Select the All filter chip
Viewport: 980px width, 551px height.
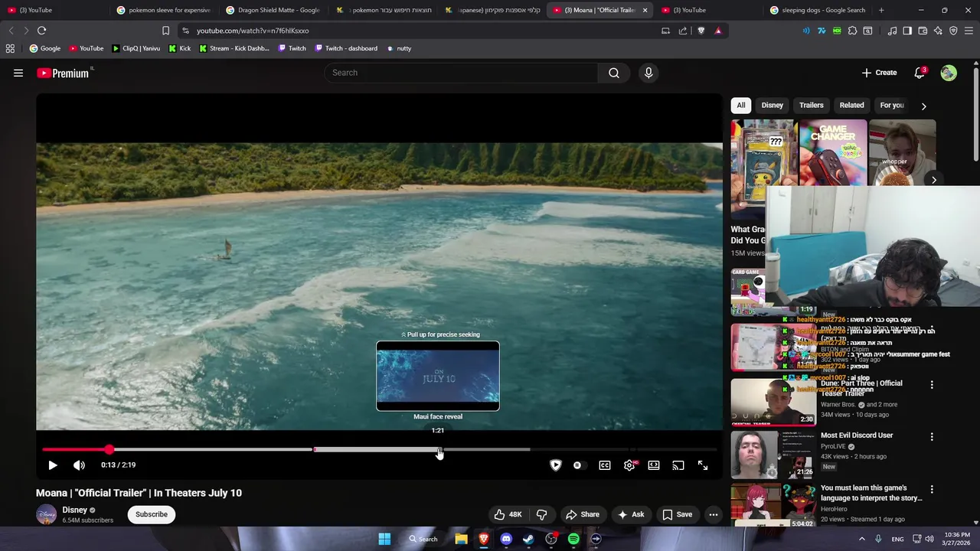741,106
